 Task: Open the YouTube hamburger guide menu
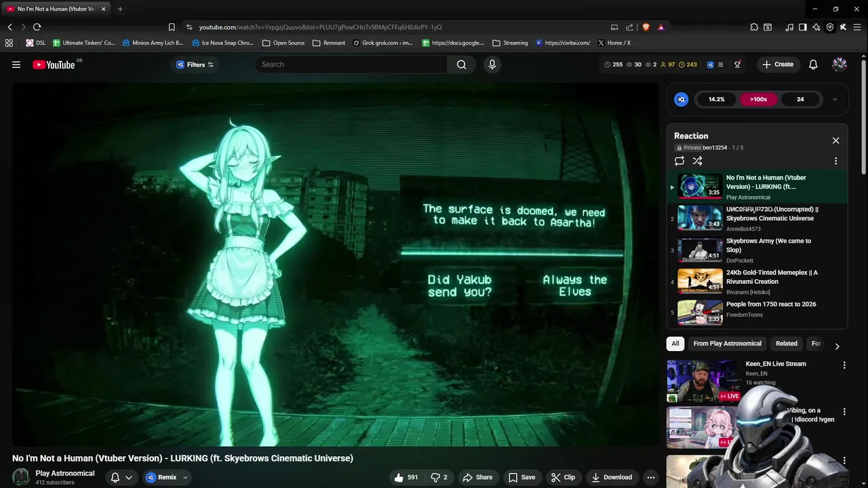coord(16,64)
